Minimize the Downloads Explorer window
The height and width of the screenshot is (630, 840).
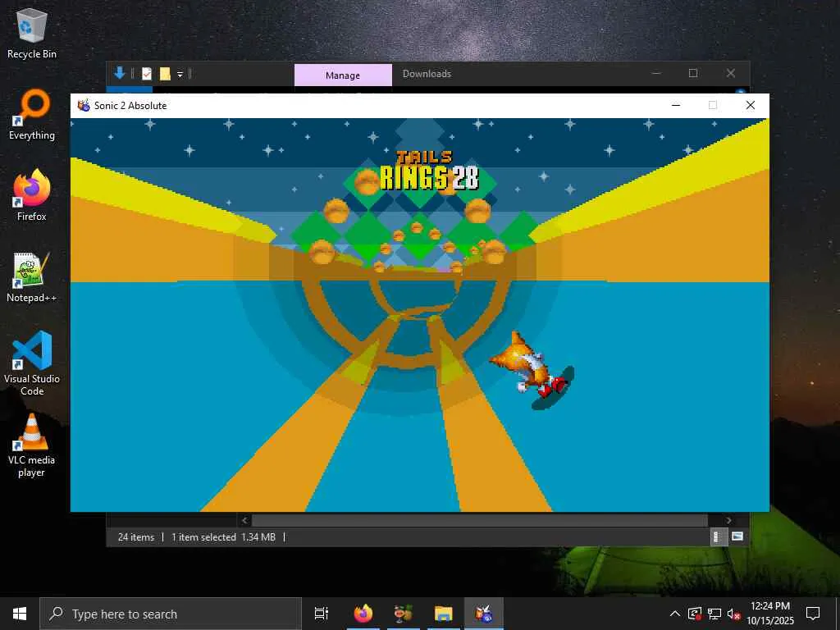pyautogui.click(x=656, y=73)
